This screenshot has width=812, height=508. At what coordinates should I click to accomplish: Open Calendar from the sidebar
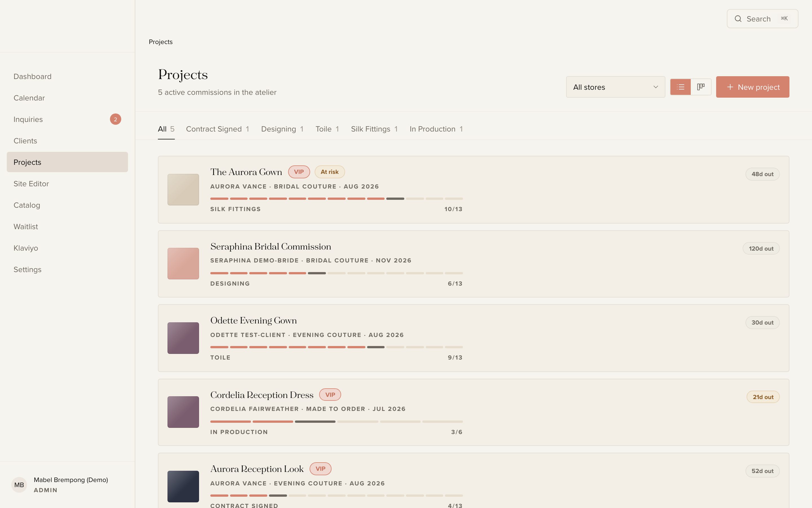tap(67, 98)
